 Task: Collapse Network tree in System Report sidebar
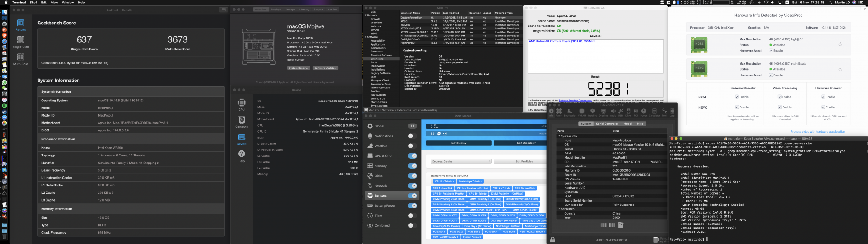(366, 15)
